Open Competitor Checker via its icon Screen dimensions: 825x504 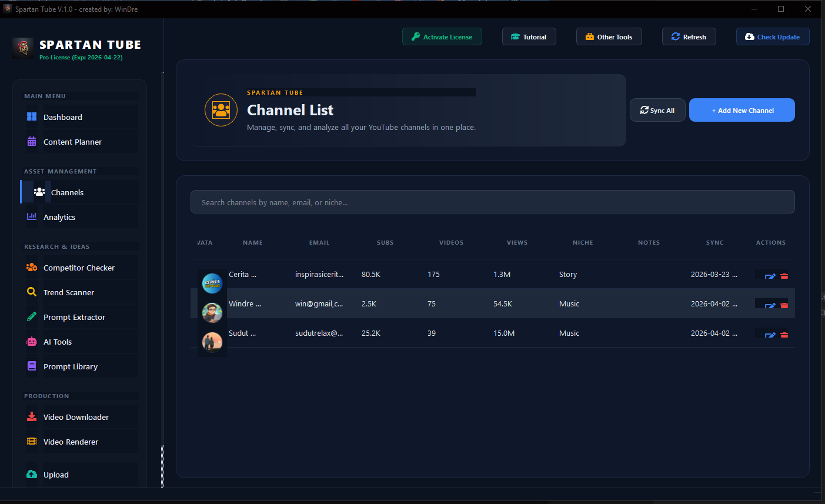31,267
